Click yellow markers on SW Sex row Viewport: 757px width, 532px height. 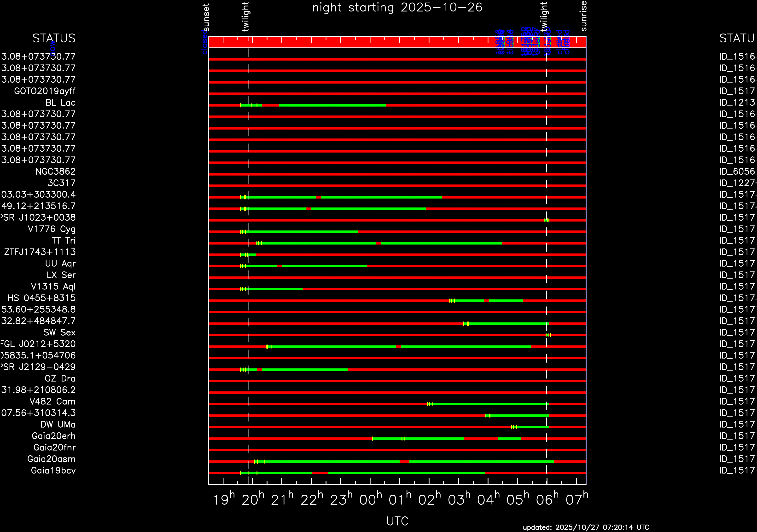click(x=548, y=335)
